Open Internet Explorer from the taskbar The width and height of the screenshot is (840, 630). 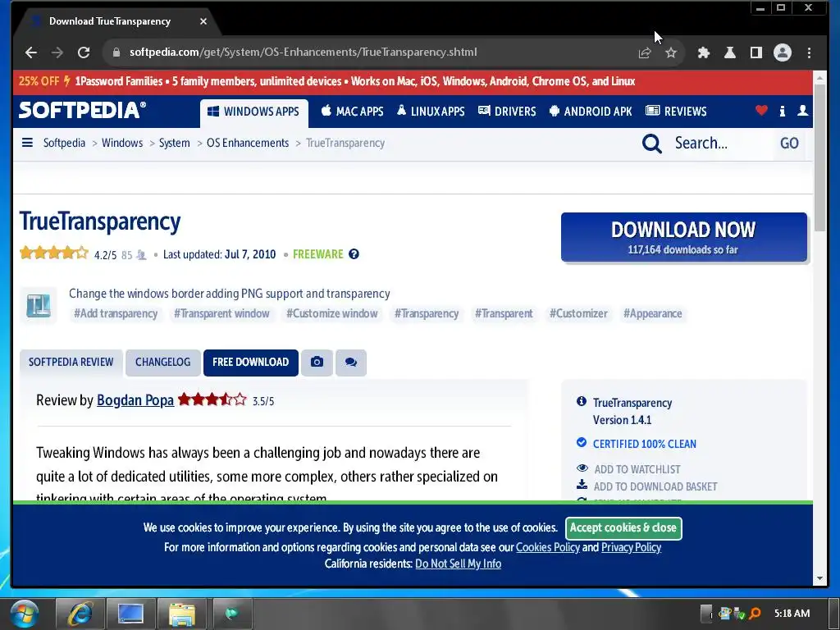pos(80,614)
